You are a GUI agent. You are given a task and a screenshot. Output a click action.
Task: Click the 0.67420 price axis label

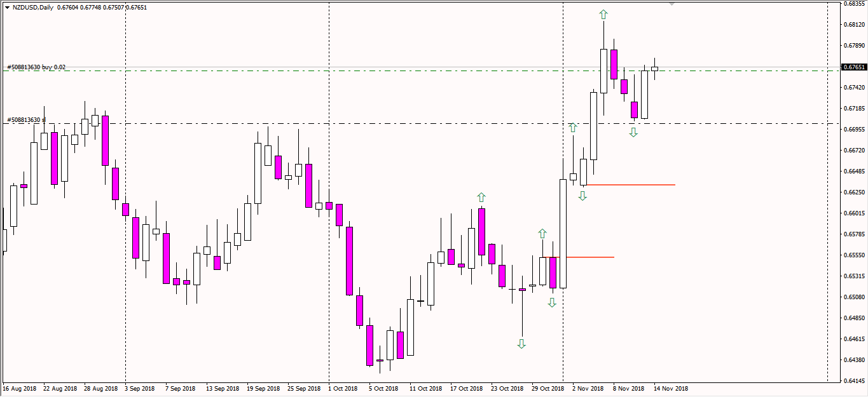pyautogui.click(x=854, y=88)
